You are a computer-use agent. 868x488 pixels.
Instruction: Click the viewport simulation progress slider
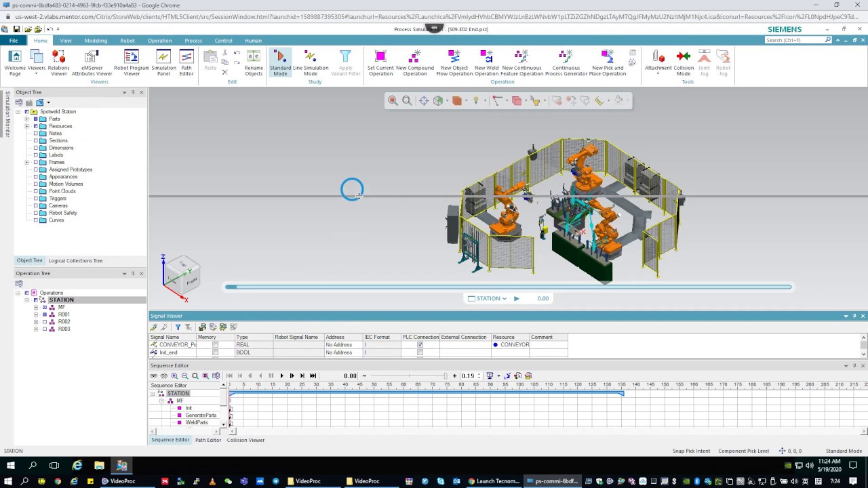(x=508, y=287)
